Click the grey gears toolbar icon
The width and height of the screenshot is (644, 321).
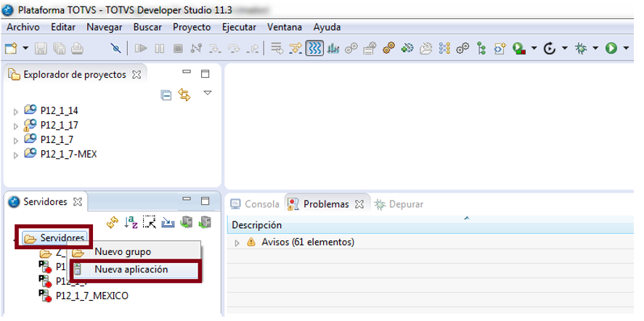[351, 49]
